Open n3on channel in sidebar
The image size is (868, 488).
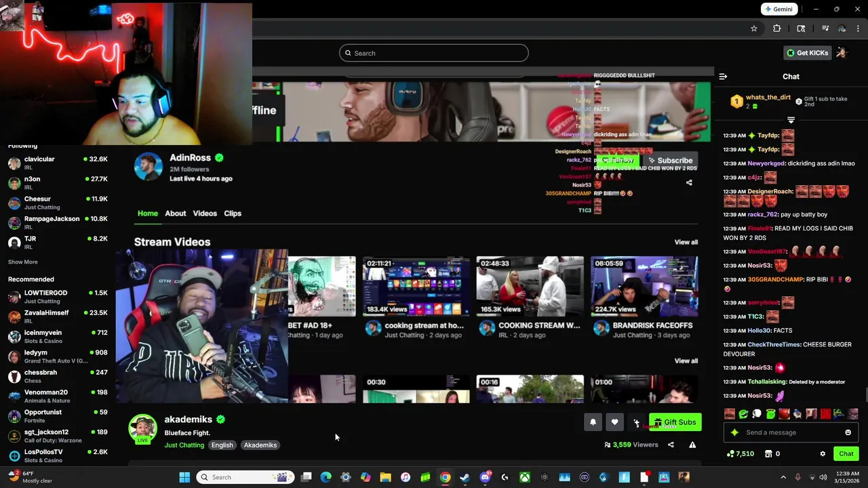[58, 182]
